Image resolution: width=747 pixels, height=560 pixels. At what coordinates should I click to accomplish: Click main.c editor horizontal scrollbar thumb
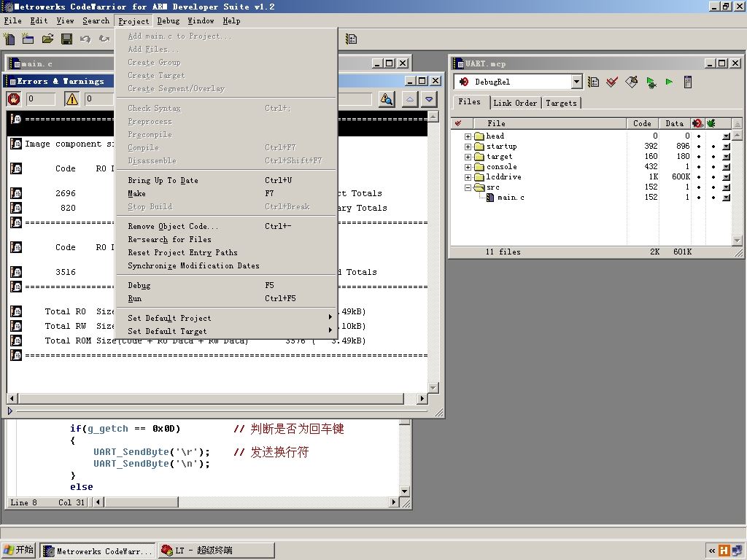pos(142,502)
